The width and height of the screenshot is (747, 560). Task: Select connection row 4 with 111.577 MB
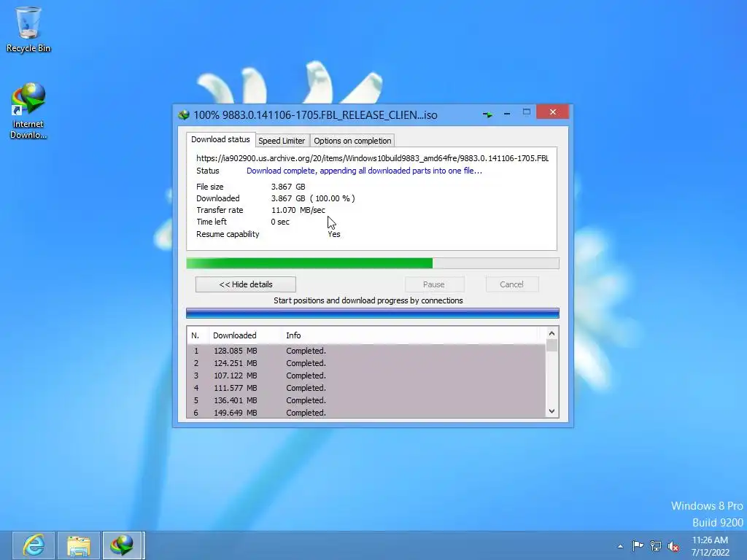click(366, 388)
